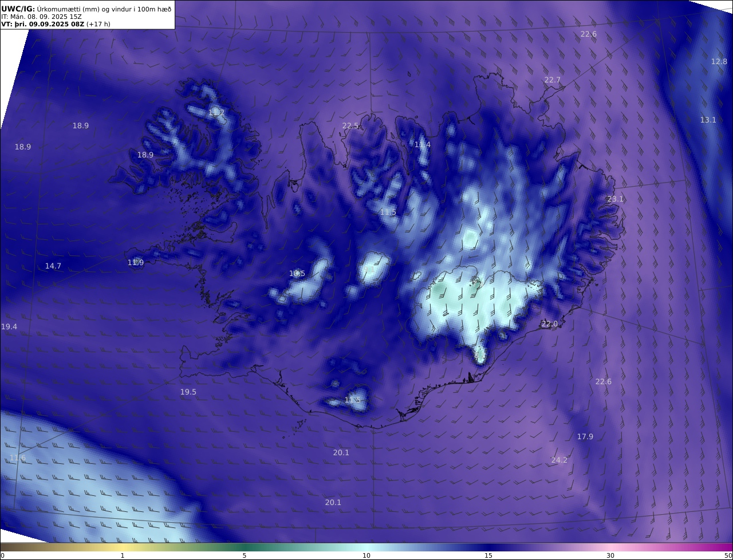This screenshot has height=560, width=733.
Task: Click the 11.2 value label
Action: point(216,113)
